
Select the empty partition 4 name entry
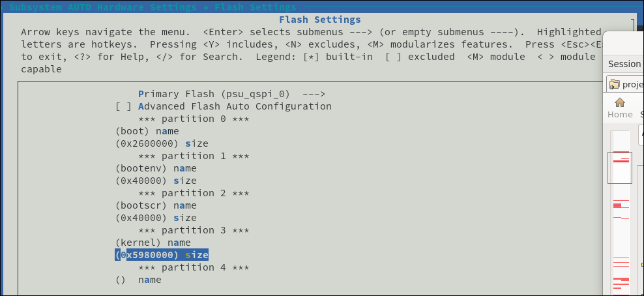pos(138,280)
